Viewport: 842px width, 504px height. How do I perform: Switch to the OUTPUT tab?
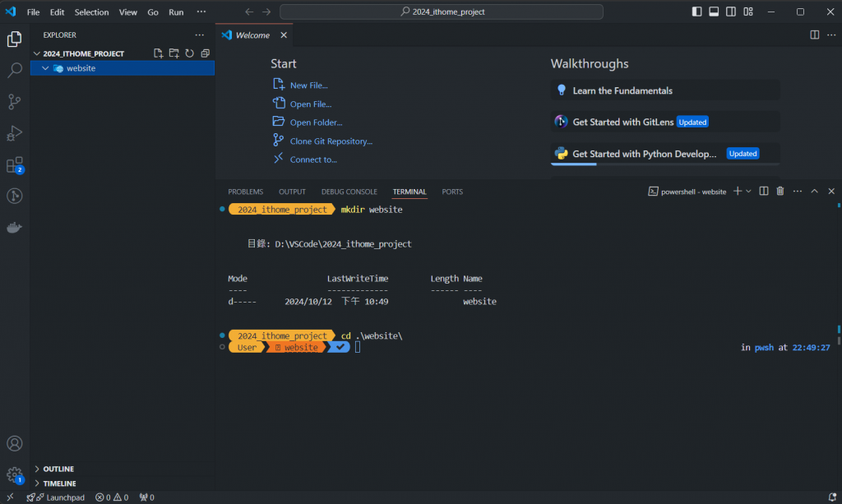(x=292, y=192)
